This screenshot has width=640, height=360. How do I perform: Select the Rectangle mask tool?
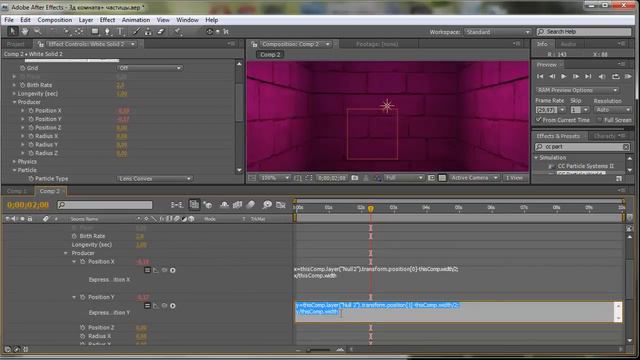pyautogui.click(x=95, y=31)
